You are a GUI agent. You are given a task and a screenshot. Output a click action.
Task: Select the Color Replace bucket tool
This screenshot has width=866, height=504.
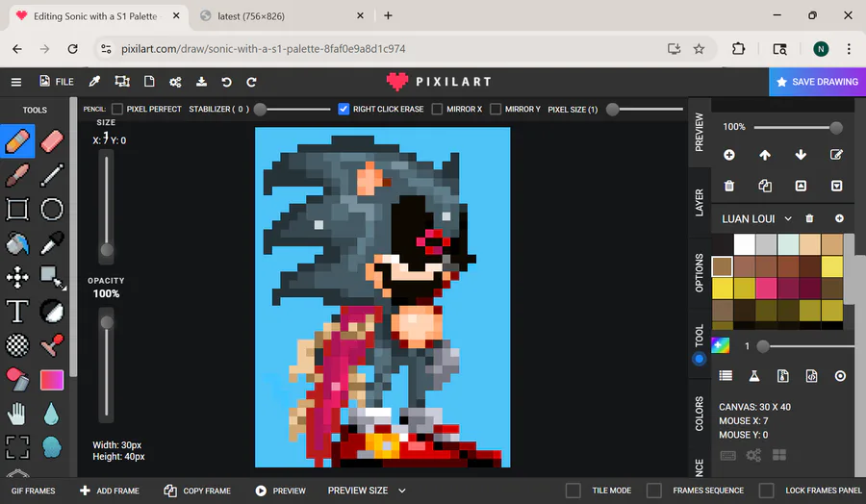click(17, 380)
